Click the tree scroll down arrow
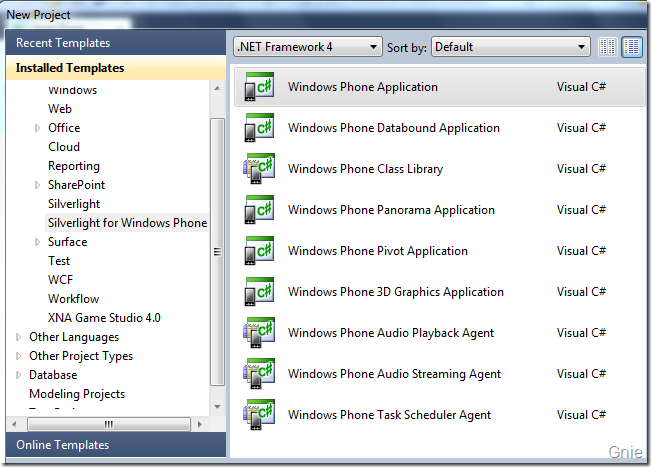The image size is (651, 467). pyautogui.click(x=217, y=407)
